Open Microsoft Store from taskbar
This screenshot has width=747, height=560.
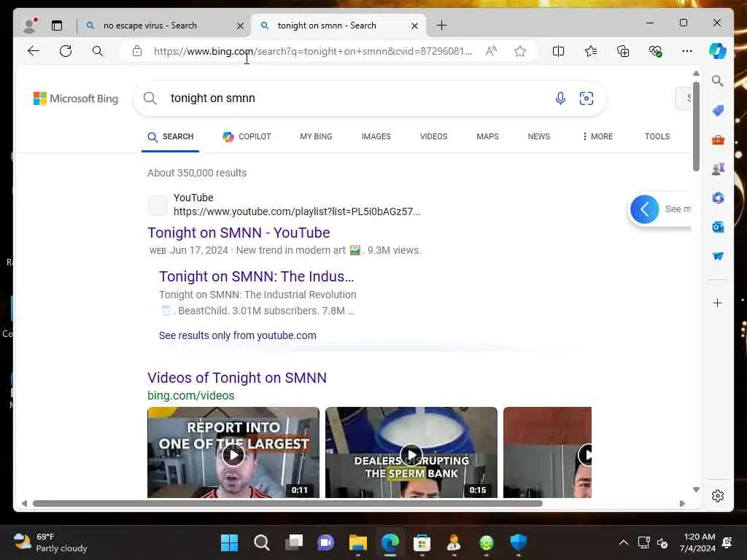coord(422,542)
